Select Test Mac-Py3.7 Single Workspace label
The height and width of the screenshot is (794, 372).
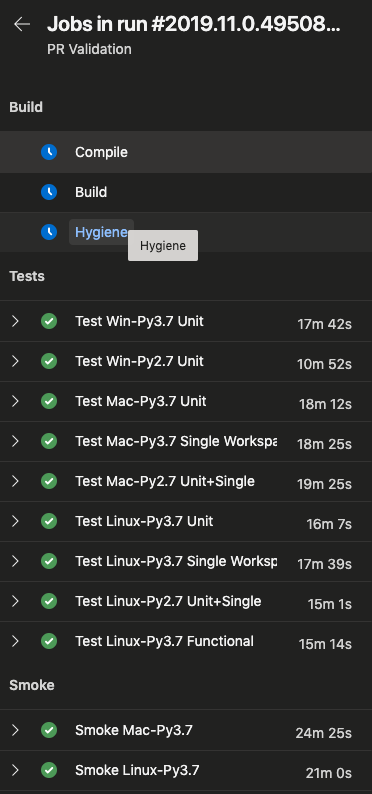176,441
